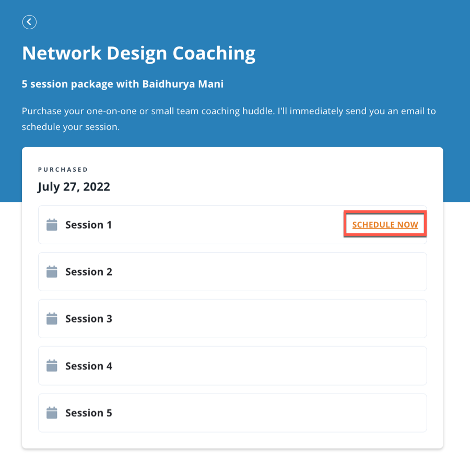470x476 pixels.
Task: Click the Schedule Now link
Action: 385,225
